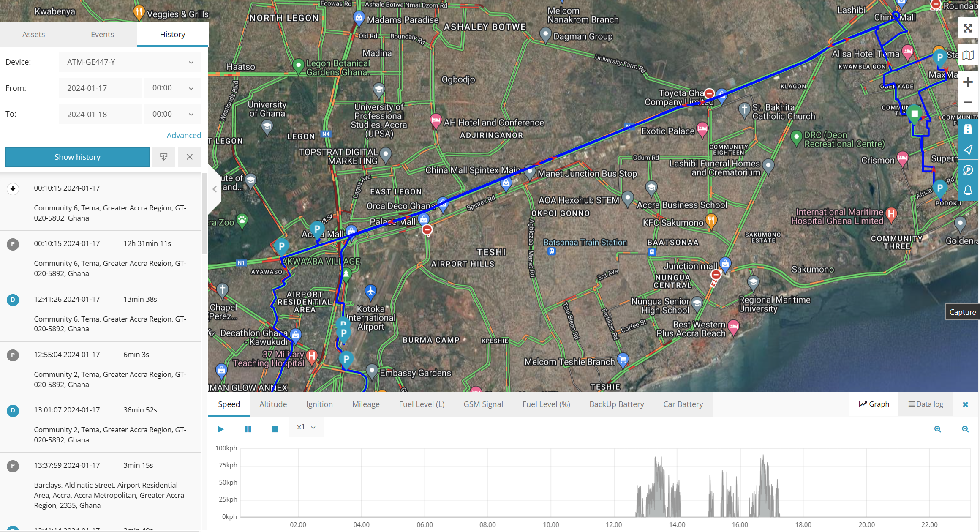Open the map layers icon
The width and height of the screenshot is (980, 532).
click(x=968, y=55)
